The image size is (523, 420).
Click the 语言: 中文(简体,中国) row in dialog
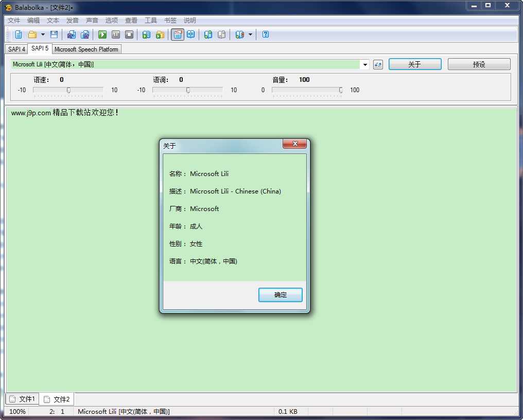coord(203,261)
